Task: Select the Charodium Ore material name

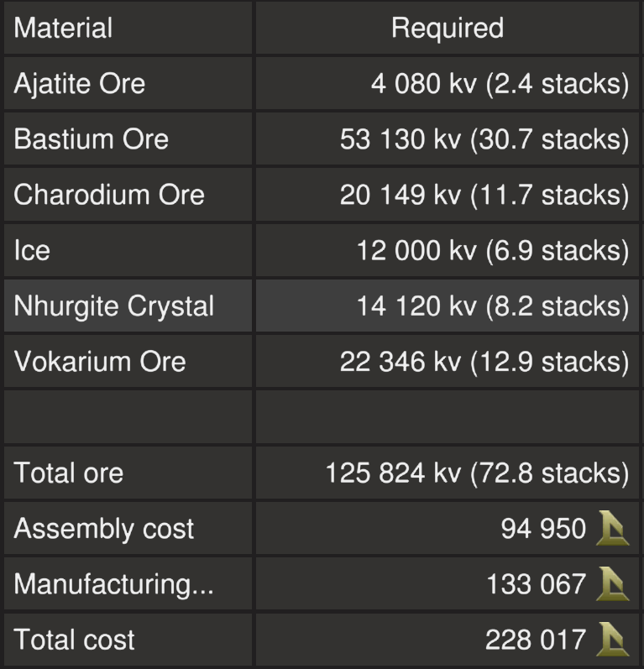Action: [109, 194]
